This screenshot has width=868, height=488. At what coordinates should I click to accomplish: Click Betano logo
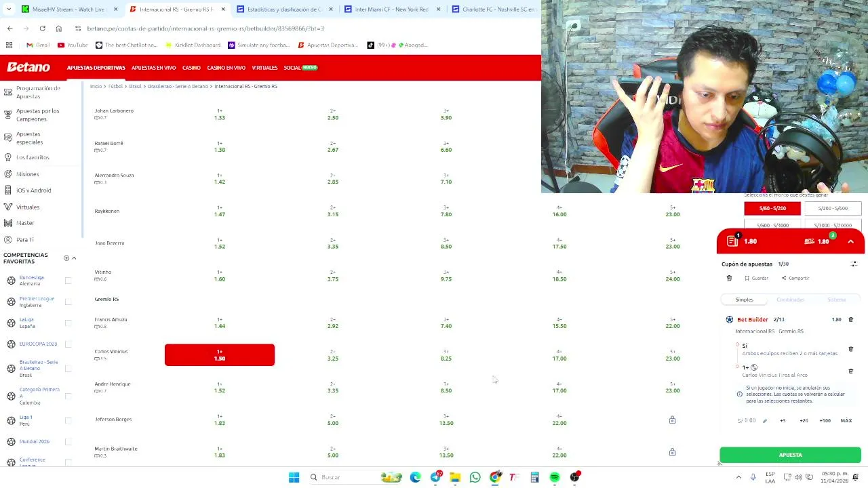point(28,67)
